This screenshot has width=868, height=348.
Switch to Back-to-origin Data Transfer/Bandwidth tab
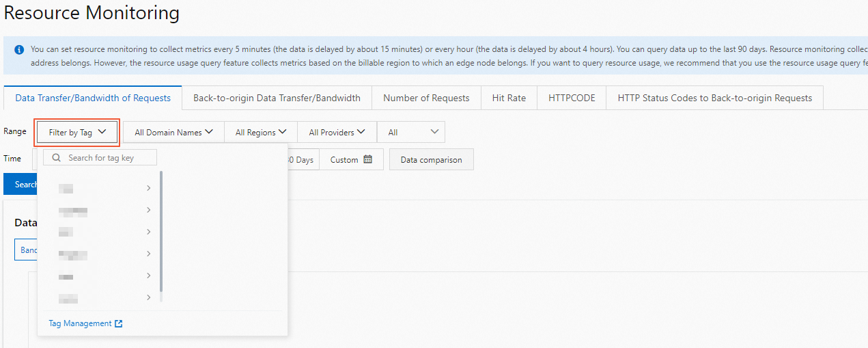click(277, 98)
